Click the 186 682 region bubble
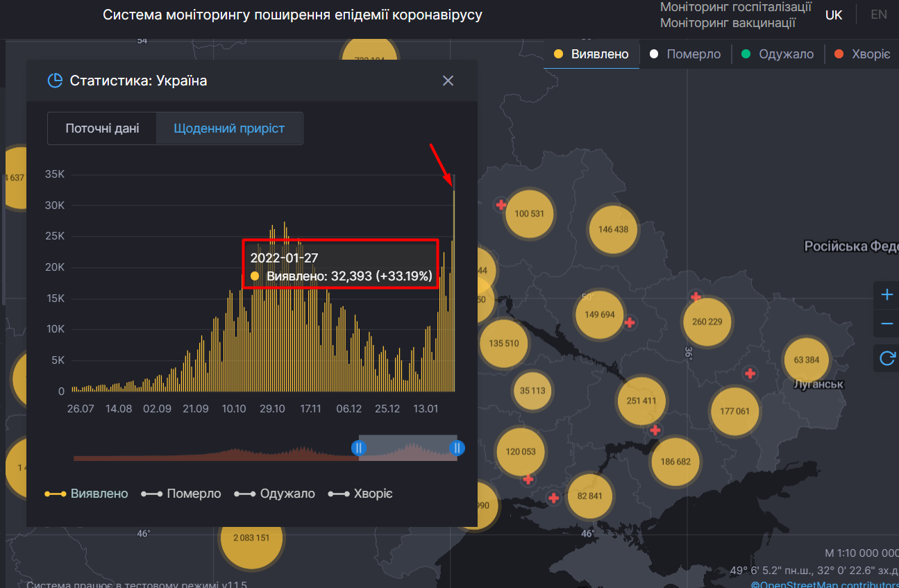Image resolution: width=899 pixels, height=588 pixels. coord(675,462)
